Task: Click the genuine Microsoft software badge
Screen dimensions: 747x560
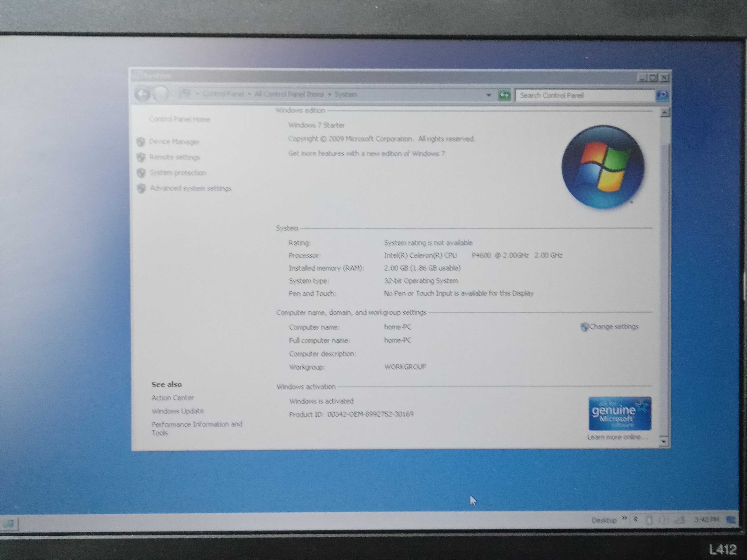Action: click(x=620, y=414)
